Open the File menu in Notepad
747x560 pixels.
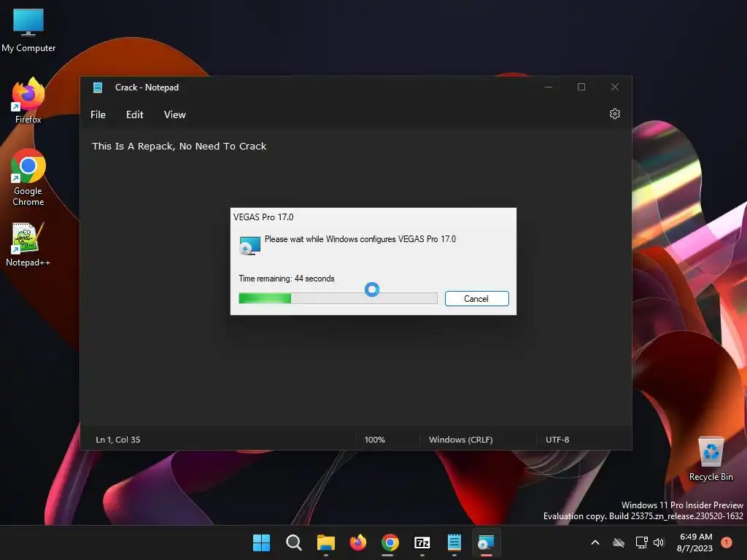pos(98,114)
